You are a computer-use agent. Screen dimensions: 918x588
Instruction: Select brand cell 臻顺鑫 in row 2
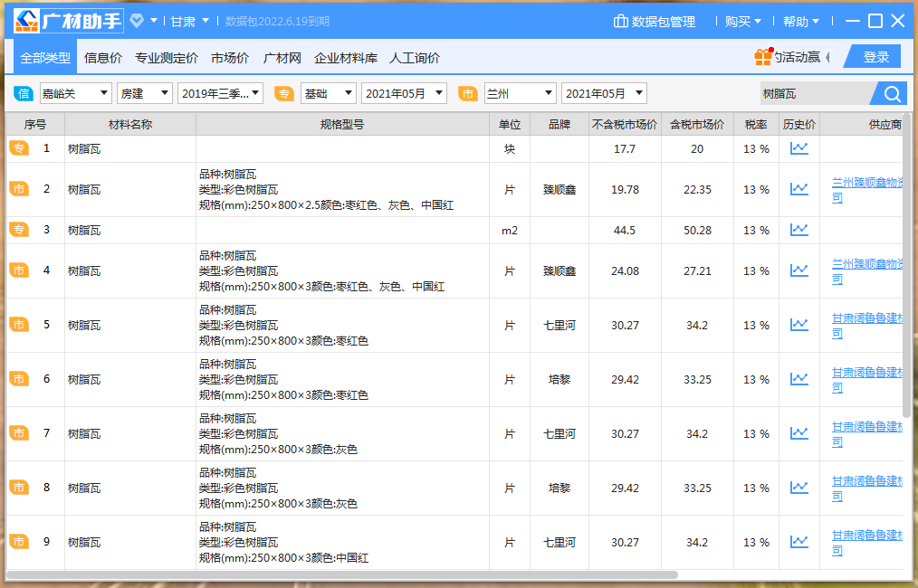pyautogui.click(x=559, y=190)
